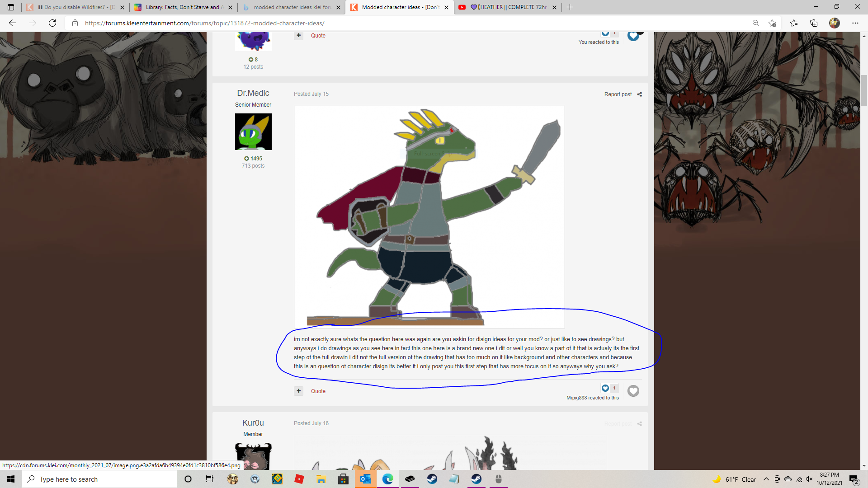Open the browser tab actions menu button
The image size is (868, 488).
pos(11,7)
